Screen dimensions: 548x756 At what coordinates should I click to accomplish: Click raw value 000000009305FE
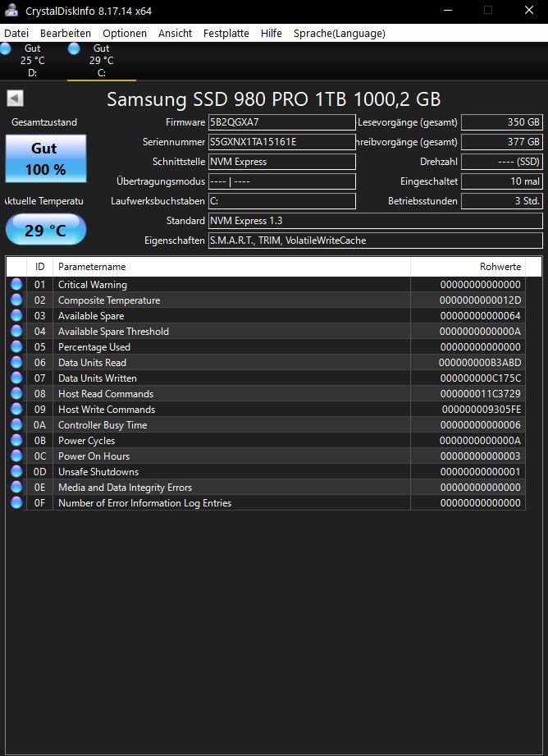(x=481, y=410)
